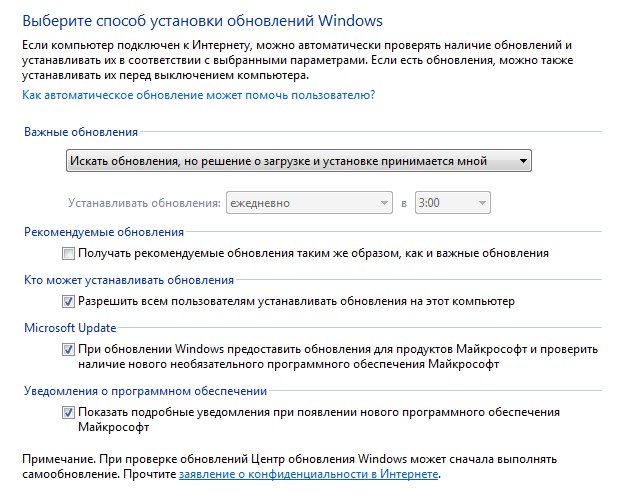The width and height of the screenshot is (626, 500).
Task: Click the "Рекомендуемые обновления" section heading
Action: [102, 232]
